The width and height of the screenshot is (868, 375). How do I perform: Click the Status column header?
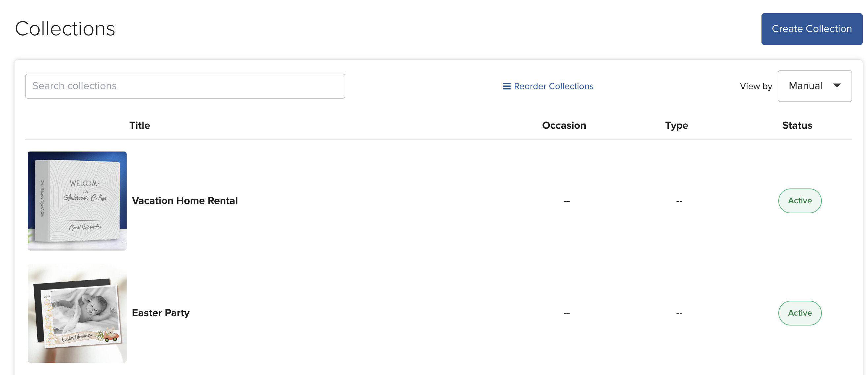pyautogui.click(x=797, y=125)
